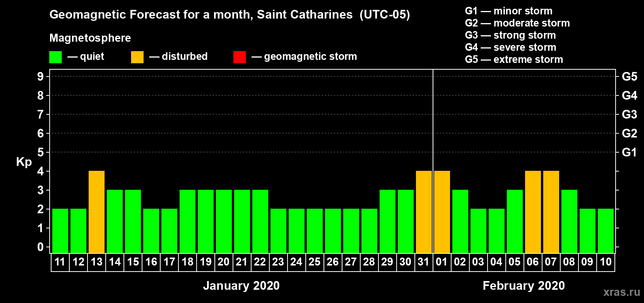Click the green bar for January 18

click(x=188, y=222)
